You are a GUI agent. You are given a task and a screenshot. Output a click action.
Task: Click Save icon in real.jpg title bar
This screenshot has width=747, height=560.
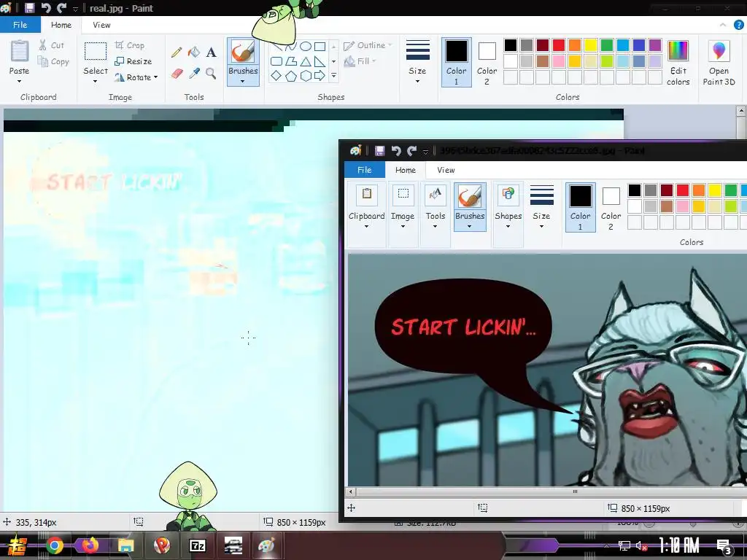[x=29, y=7]
